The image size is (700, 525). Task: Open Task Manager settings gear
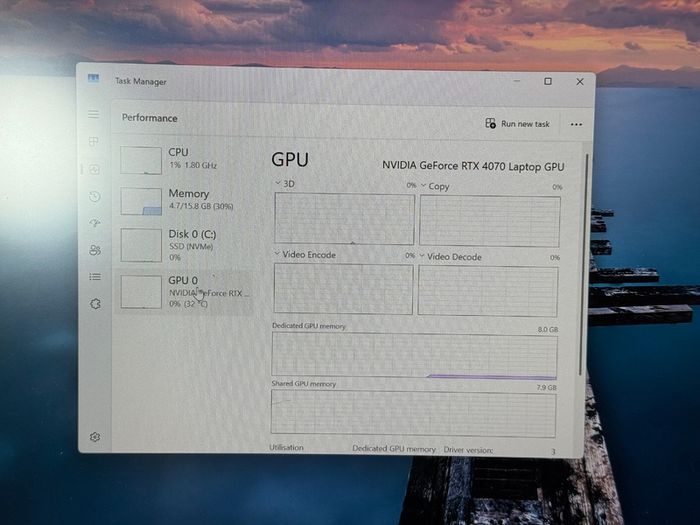coord(95,437)
